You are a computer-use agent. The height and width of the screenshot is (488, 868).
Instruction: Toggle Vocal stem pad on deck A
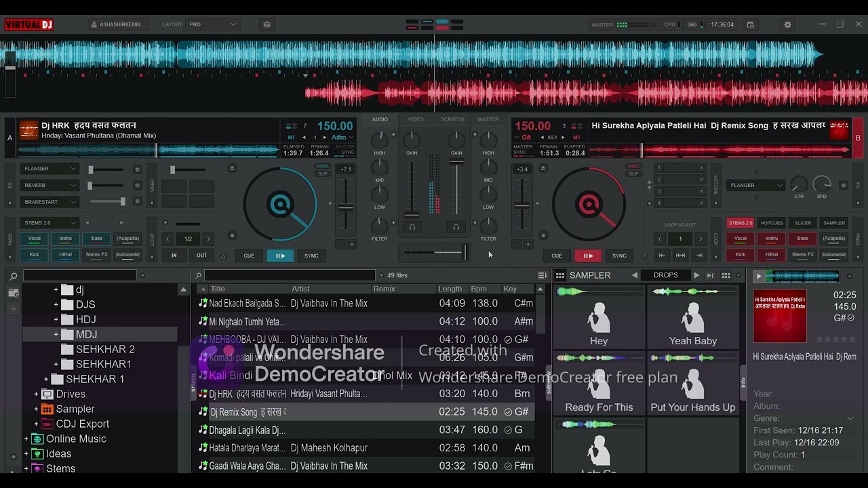34,239
